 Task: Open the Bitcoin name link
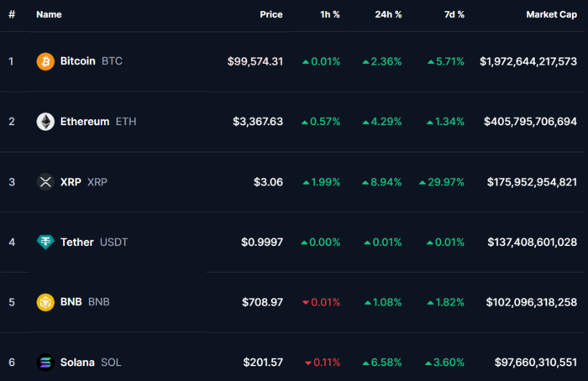pyautogui.click(x=78, y=61)
